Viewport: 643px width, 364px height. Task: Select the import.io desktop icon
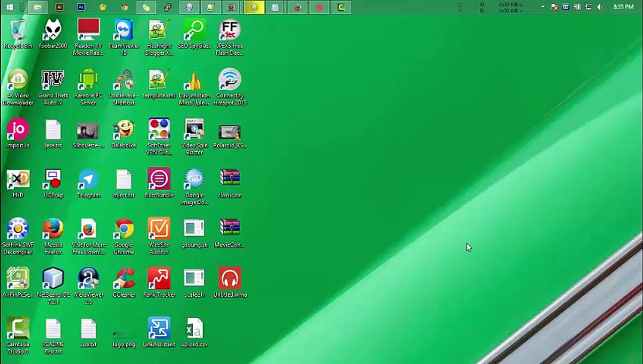18,134
